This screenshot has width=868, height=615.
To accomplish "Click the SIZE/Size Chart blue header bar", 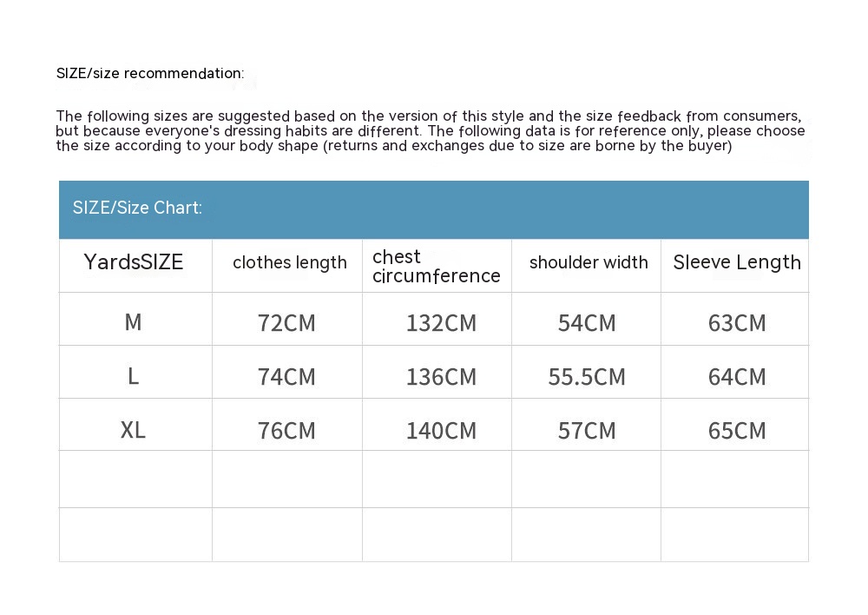I will coord(433,208).
